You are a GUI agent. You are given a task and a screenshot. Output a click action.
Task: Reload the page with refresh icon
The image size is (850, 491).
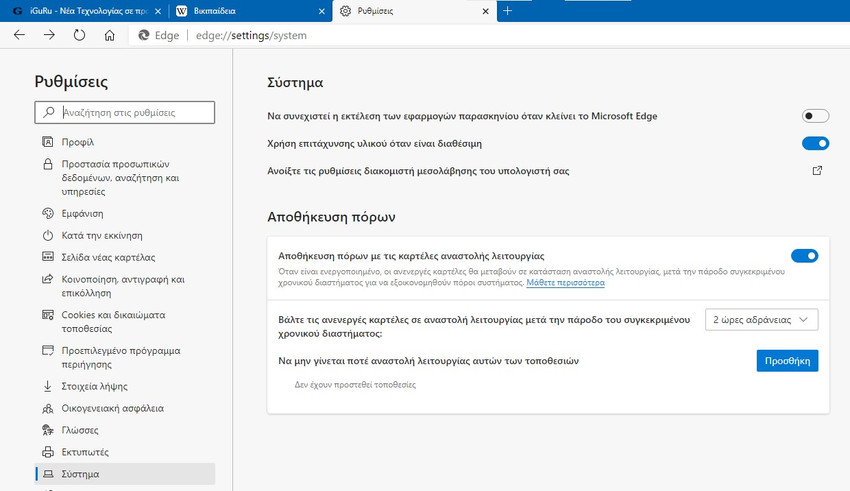[x=80, y=35]
